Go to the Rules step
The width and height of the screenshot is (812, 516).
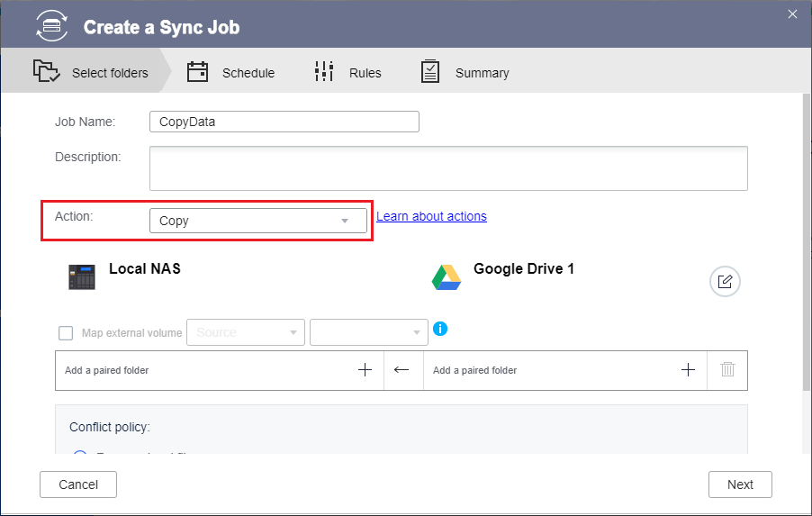click(x=347, y=72)
